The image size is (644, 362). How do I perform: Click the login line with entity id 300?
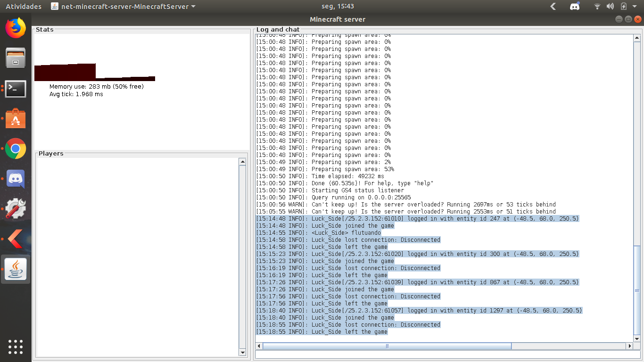tap(417, 254)
